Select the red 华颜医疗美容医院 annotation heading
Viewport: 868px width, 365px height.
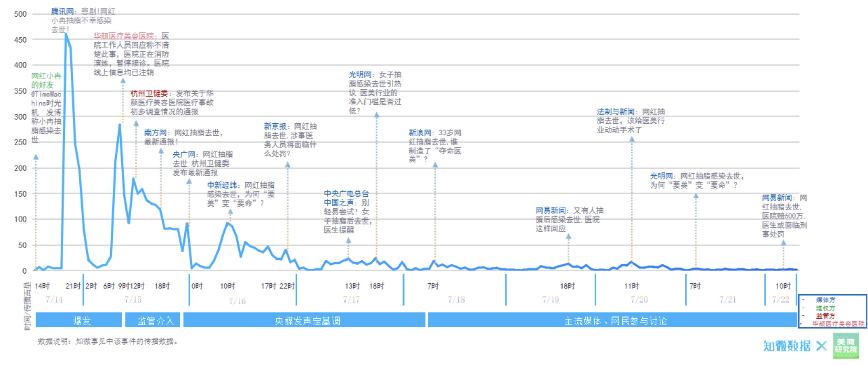point(123,36)
